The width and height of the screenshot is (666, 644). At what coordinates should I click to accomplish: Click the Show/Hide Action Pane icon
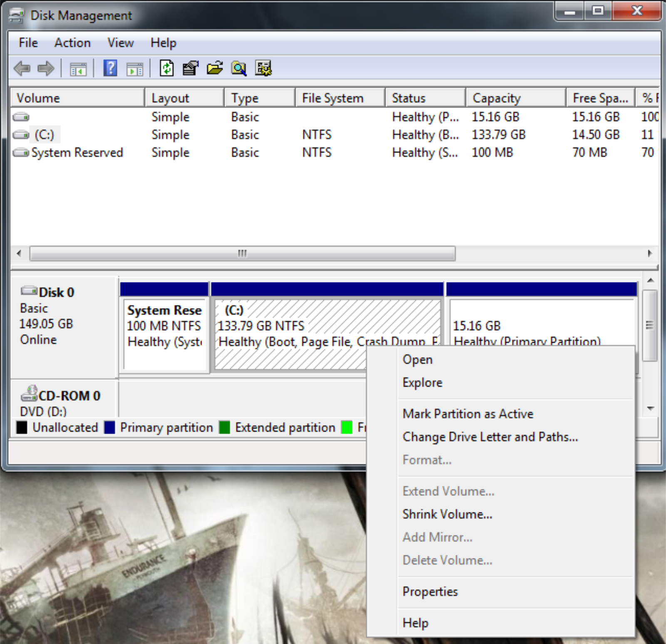tap(134, 69)
